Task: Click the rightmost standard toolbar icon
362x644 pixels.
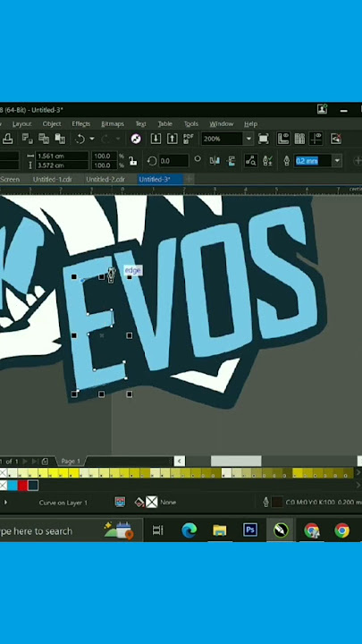Action: click(x=336, y=139)
